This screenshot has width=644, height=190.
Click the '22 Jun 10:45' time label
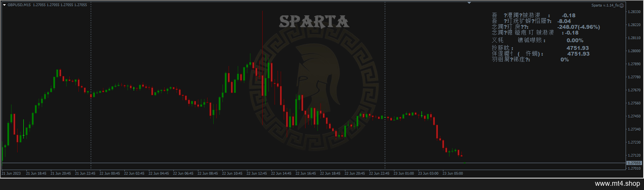tap(232, 173)
